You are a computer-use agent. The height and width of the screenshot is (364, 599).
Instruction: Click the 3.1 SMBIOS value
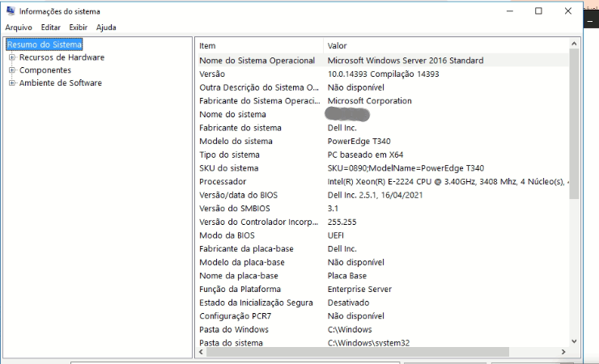point(333,209)
